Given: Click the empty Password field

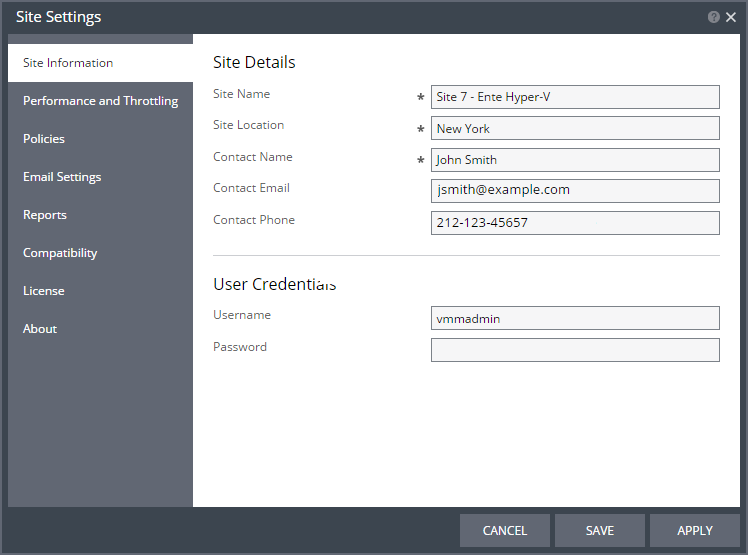Looking at the screenshot, I should point(575,350).
